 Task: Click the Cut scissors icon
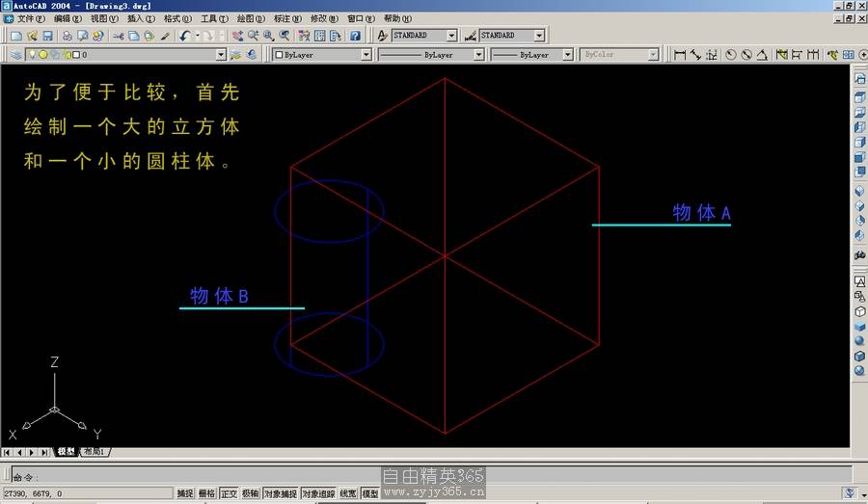pyautogui.click(x=119, y=36)
